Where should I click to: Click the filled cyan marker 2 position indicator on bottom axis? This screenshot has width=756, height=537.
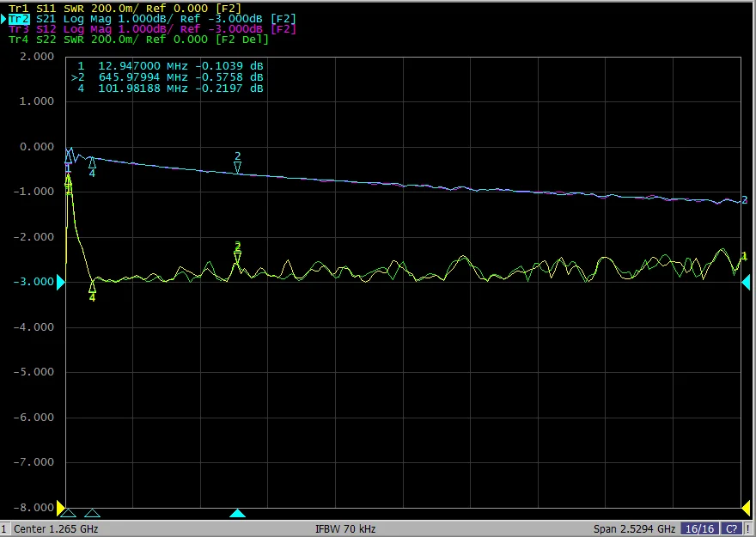point(237,513)
